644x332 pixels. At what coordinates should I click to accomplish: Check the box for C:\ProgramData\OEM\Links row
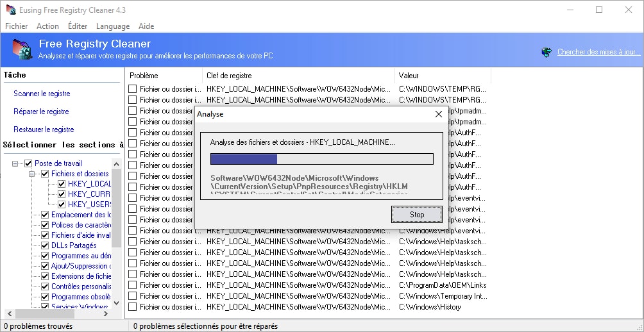pos(132,285)
